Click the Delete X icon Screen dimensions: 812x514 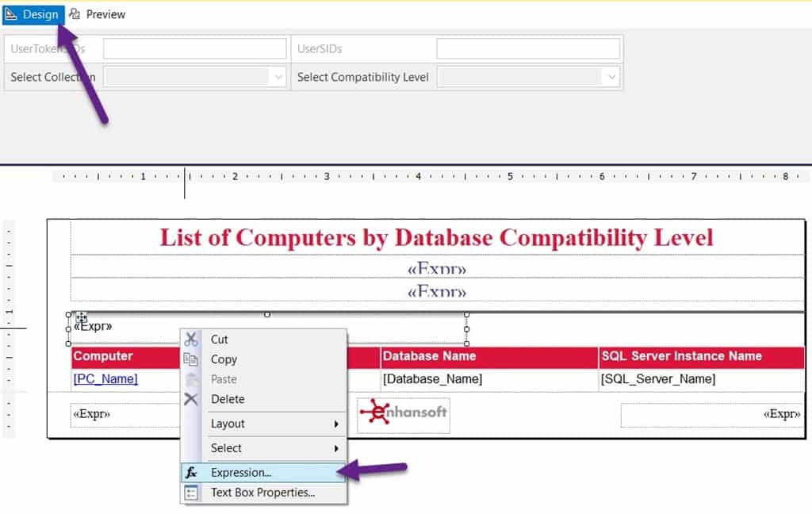(x=191, y=399)
